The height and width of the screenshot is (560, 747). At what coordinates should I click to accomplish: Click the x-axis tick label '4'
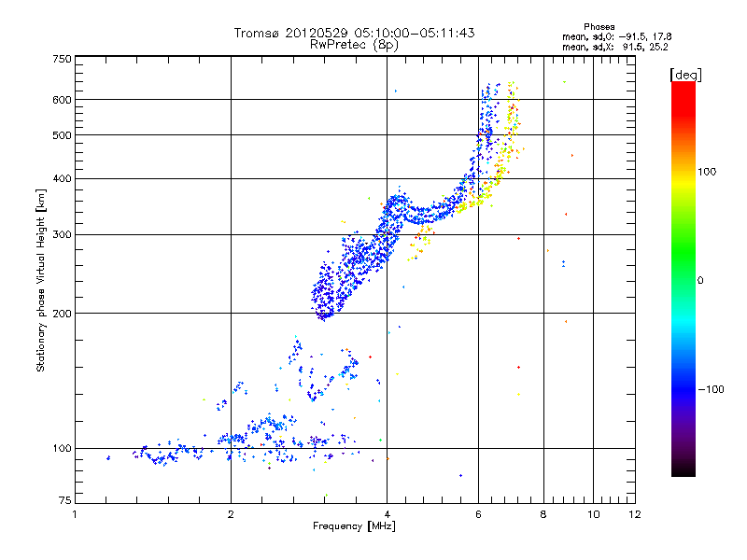coord(388,514)
